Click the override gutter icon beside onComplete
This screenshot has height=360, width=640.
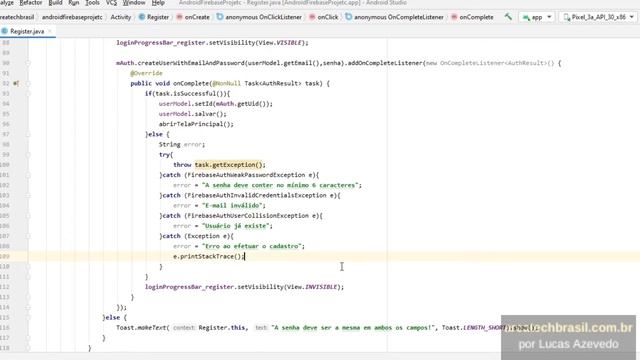[16, 83]
